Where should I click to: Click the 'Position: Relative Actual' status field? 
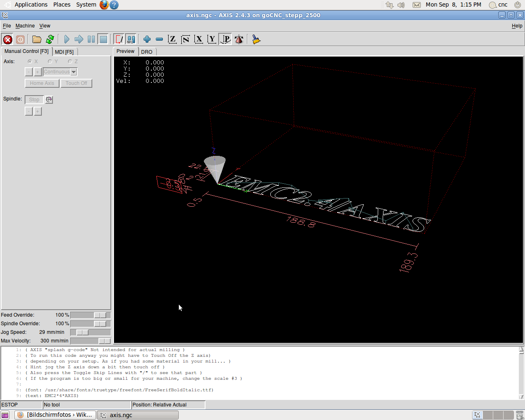[168, 405]
